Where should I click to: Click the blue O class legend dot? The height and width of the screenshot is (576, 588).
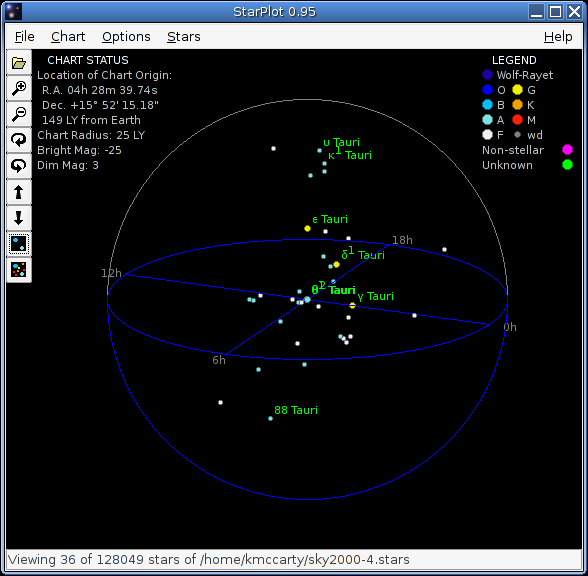coord(488,90)
